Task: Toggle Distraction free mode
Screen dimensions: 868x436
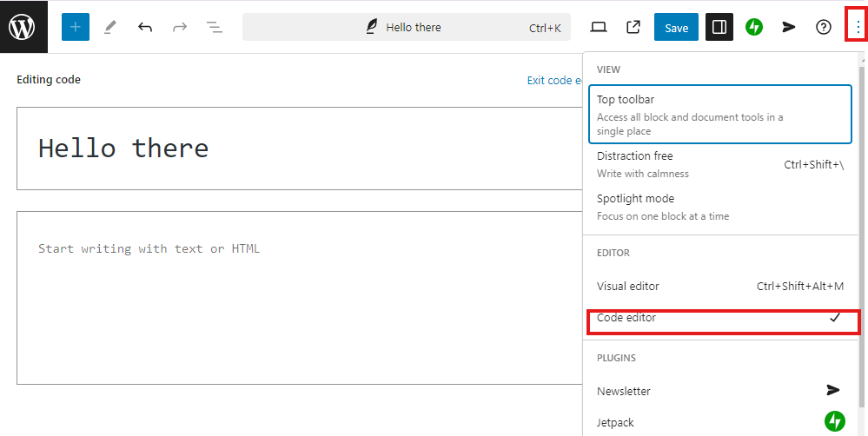Action: click(x=719, y=164)
